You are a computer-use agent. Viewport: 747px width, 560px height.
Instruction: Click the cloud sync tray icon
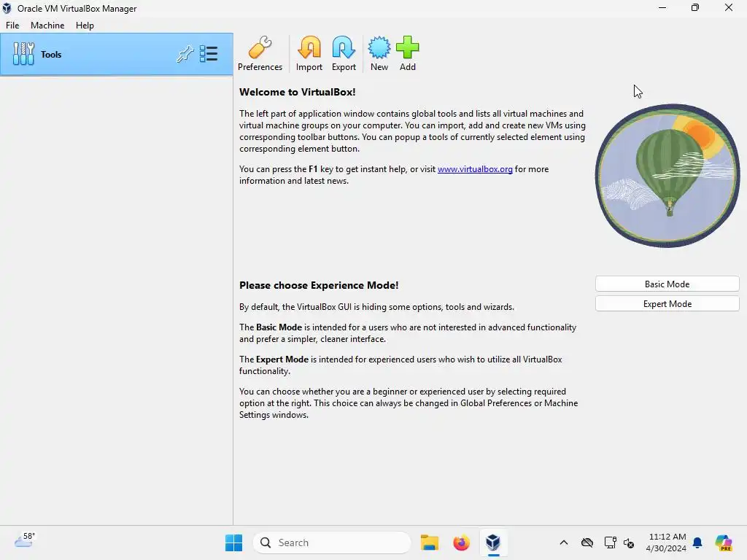pyautogui.click(x=587, y=542)
